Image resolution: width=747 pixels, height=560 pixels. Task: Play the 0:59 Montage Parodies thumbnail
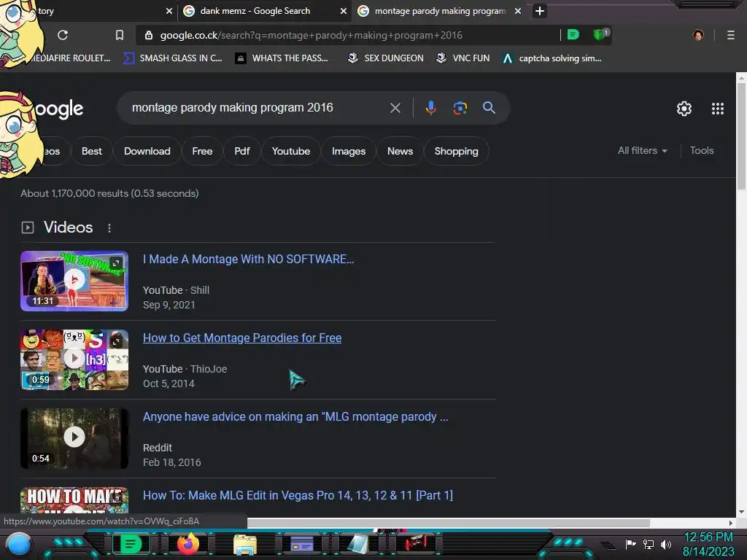pyautogui.click(x=74, y=359)
